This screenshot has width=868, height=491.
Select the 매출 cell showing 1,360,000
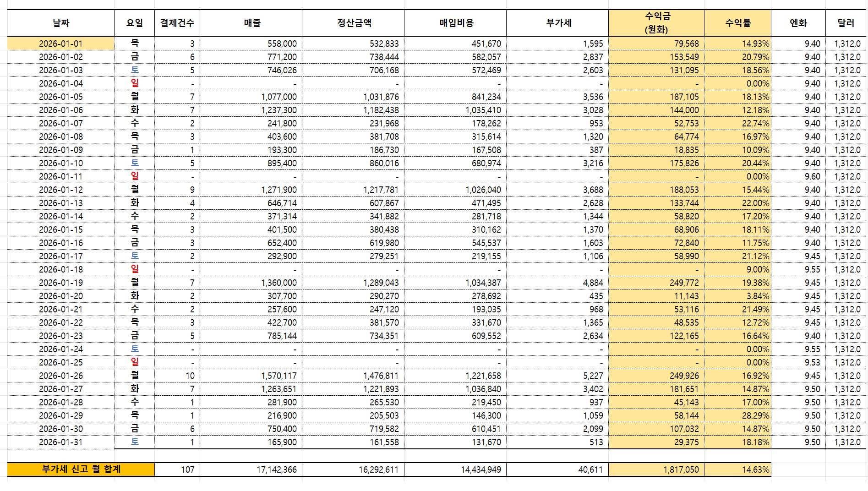(x=251, y=283)
